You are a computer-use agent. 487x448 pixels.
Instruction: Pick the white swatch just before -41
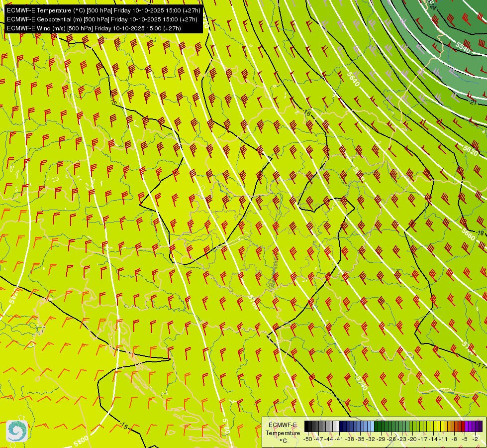338,426
